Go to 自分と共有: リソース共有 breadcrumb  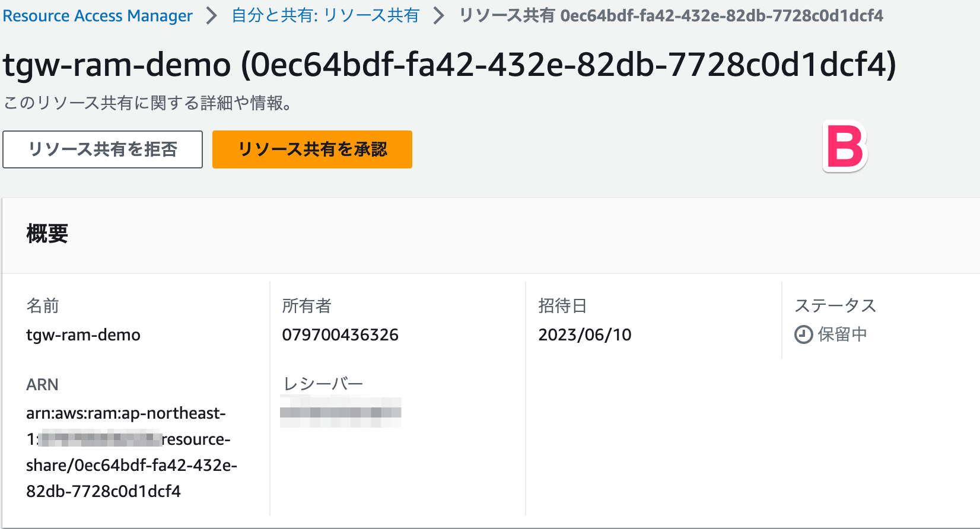[325, 15]
